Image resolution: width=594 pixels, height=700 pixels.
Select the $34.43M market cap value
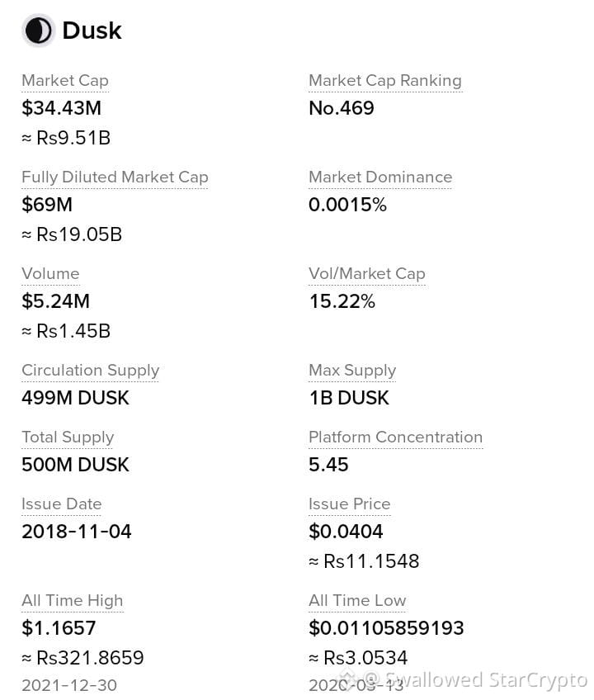coord(62,108)
